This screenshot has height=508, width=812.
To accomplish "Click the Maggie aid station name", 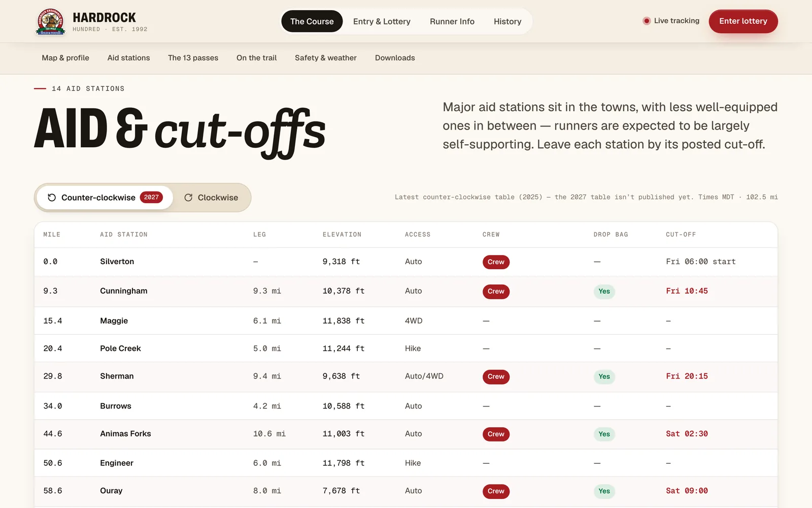I will 114,321.
